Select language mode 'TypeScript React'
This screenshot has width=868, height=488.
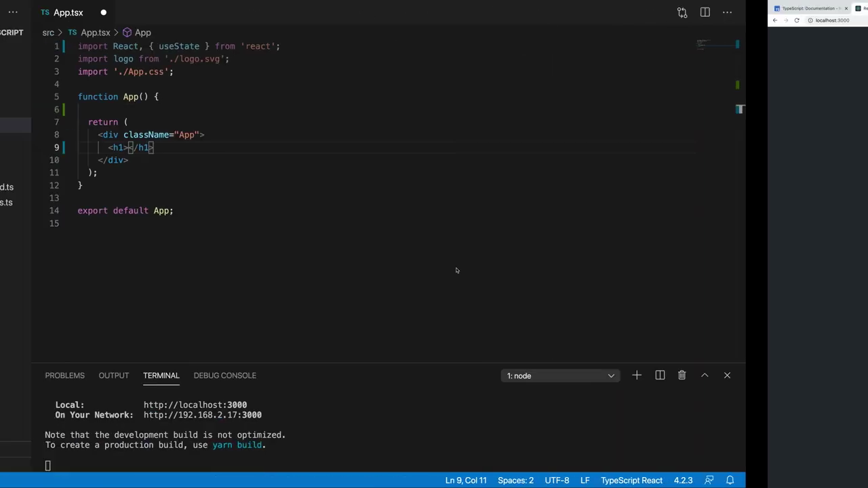pos(631,481)
